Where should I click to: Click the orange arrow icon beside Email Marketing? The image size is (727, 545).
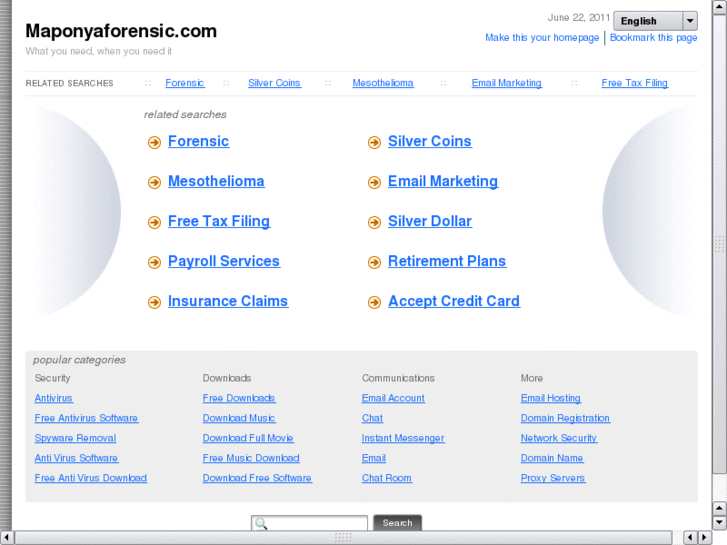(x=374, y=182)
